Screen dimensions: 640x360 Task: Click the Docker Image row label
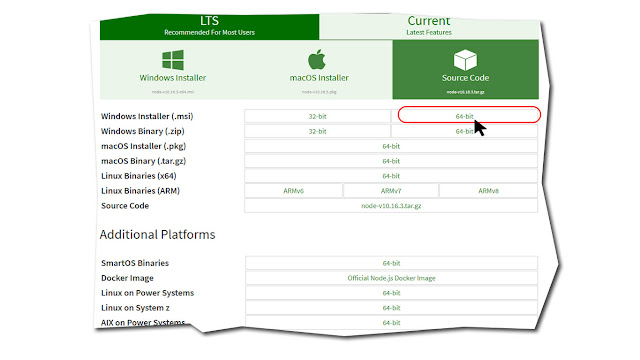tap(127, 278)
